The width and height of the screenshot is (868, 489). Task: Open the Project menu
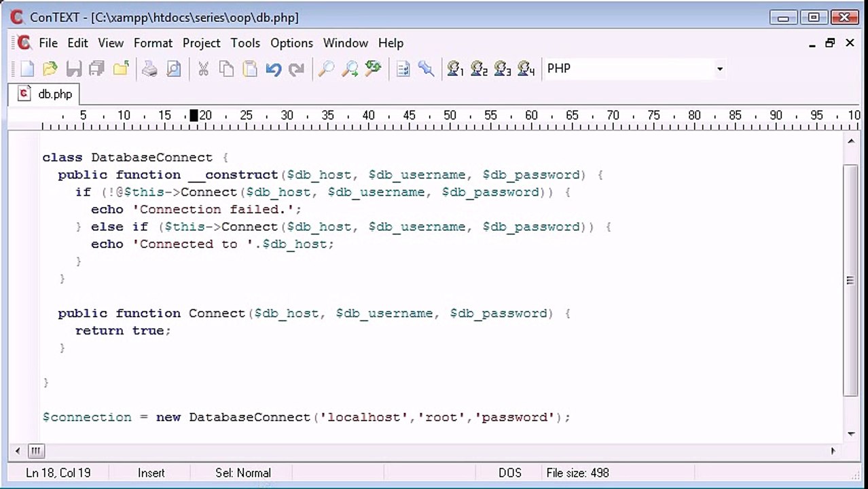(x=201, y=43)
